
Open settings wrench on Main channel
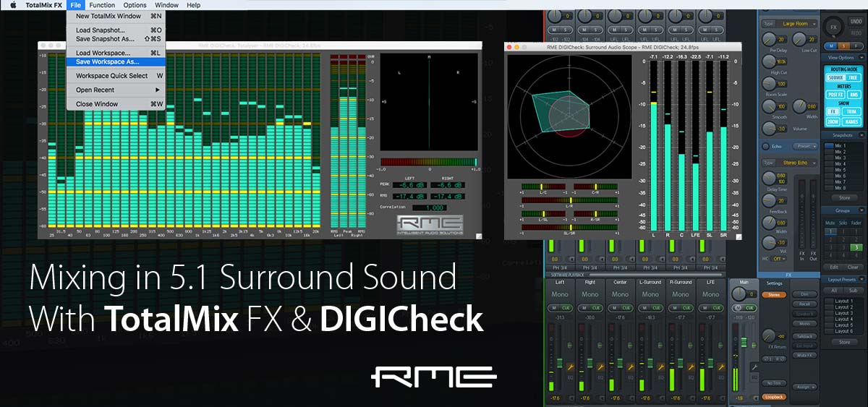[x=753, y=367]
